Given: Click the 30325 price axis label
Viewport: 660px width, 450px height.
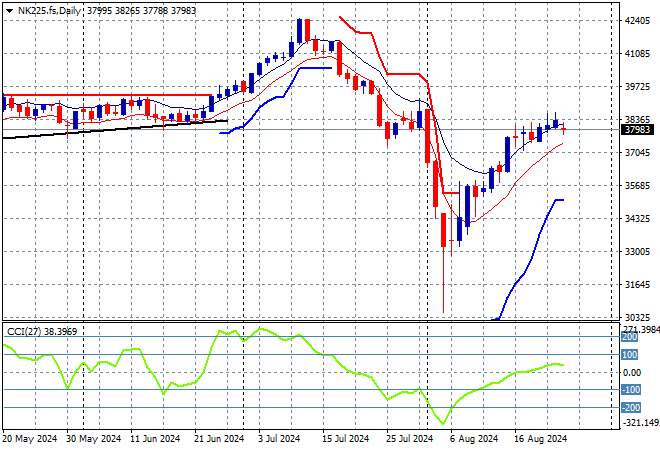Looking at the screenshot, I should tap(637, 317).
